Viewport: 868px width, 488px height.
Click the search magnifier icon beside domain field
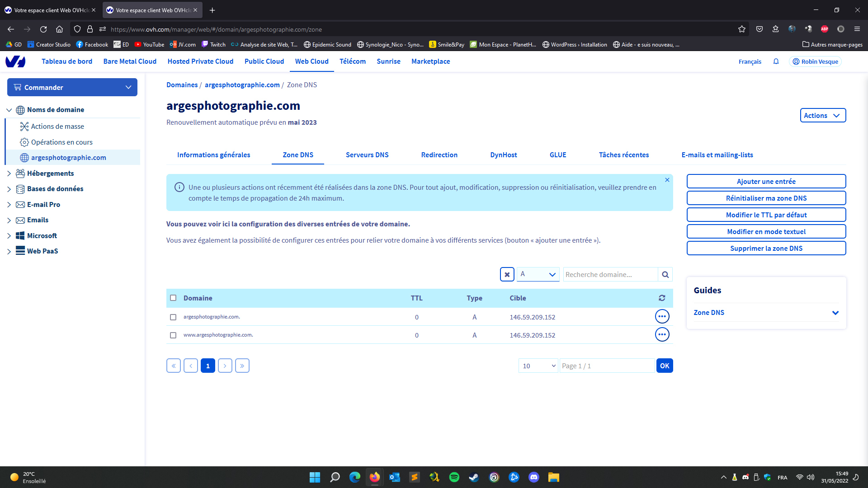tap(665, 274)
